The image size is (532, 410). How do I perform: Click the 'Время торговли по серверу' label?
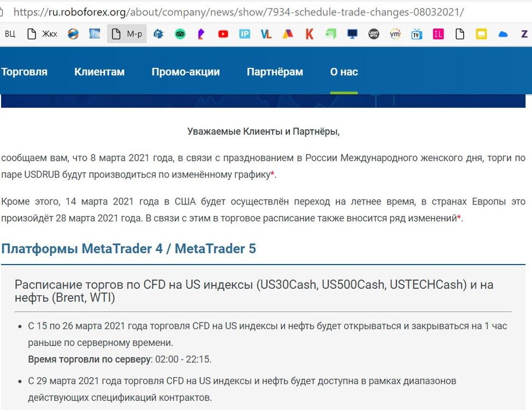tap(90, 359)
